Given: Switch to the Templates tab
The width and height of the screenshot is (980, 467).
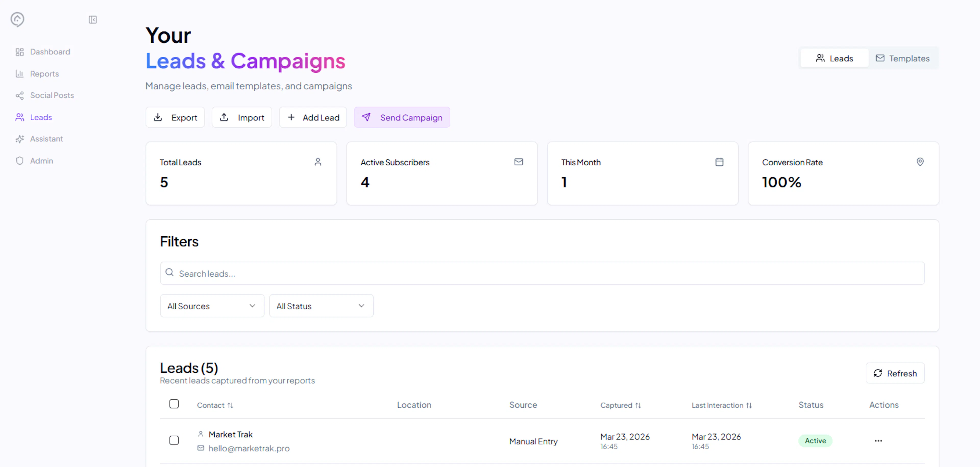Looking at the screenshot, I should point(902,58).
